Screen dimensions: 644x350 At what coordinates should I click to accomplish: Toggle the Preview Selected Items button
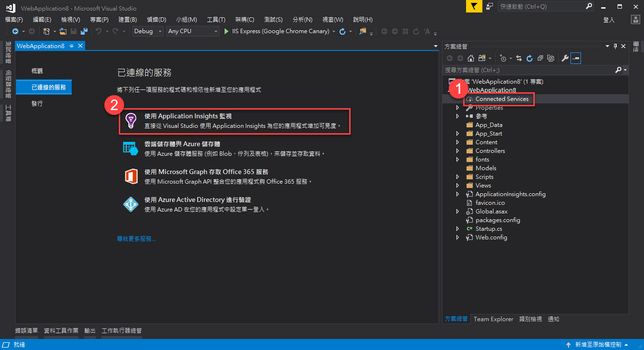[x=576, y=58]
